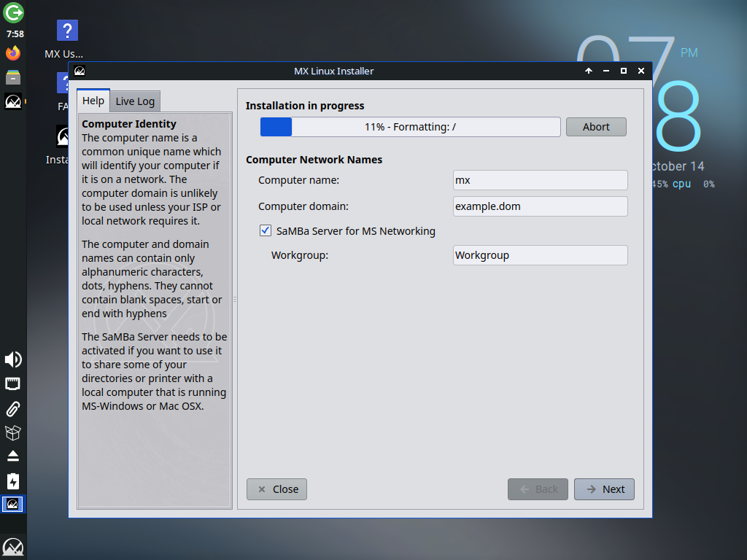Open the MX User Manual desktop icon
The image size is (747, 560).
coord(66,39)
